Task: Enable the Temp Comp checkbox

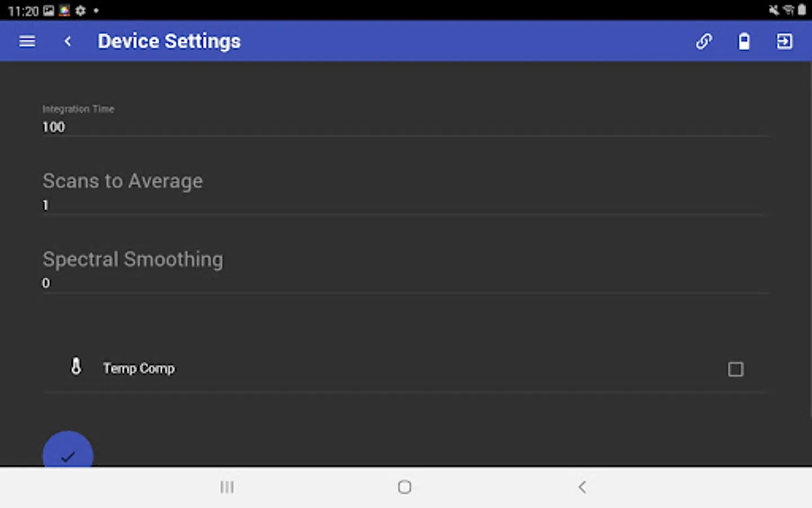Action: pyautogui.click(x=735, y=369)
